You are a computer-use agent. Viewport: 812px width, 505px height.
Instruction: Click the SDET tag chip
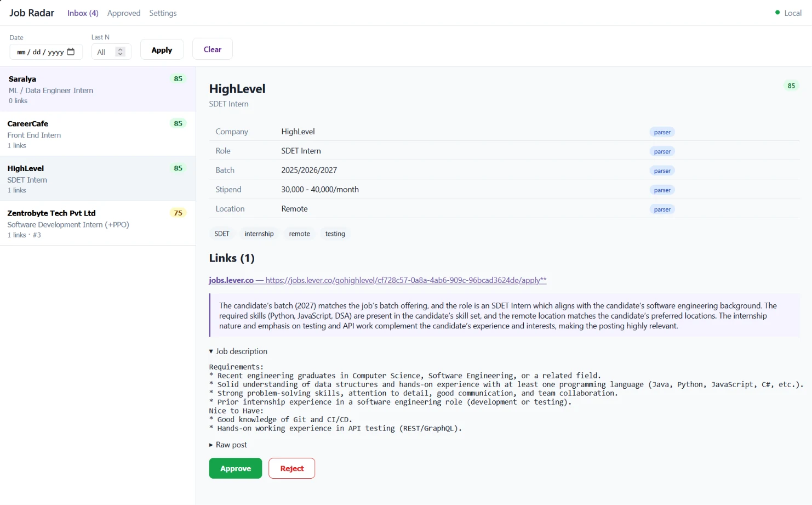pyautogui.click(x=222, y=234)
